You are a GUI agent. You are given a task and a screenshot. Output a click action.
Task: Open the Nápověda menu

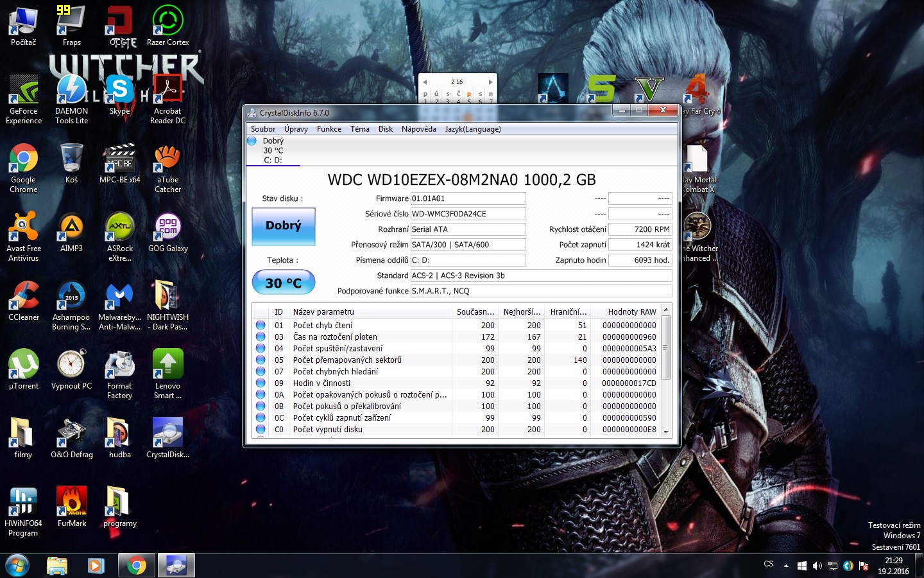419,129
